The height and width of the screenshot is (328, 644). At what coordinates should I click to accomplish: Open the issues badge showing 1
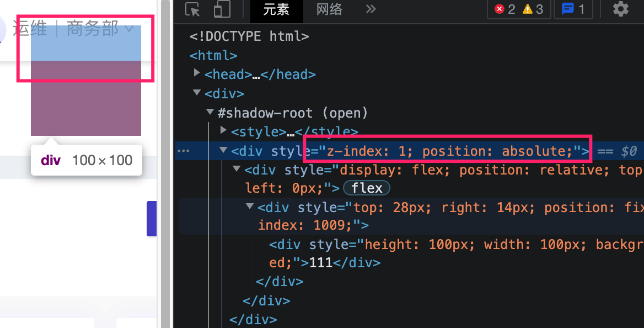pos(573,9)
